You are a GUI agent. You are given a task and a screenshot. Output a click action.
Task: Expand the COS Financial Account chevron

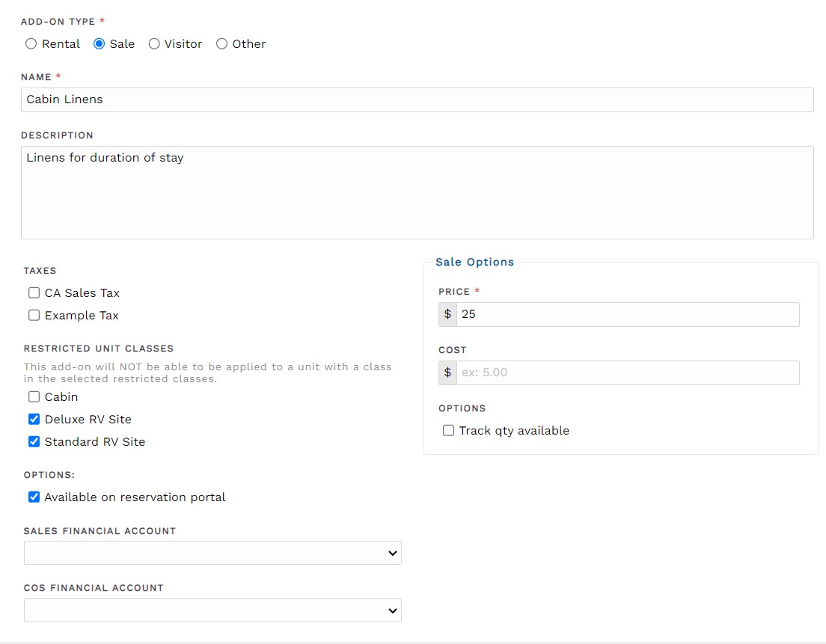pos(391,610)
